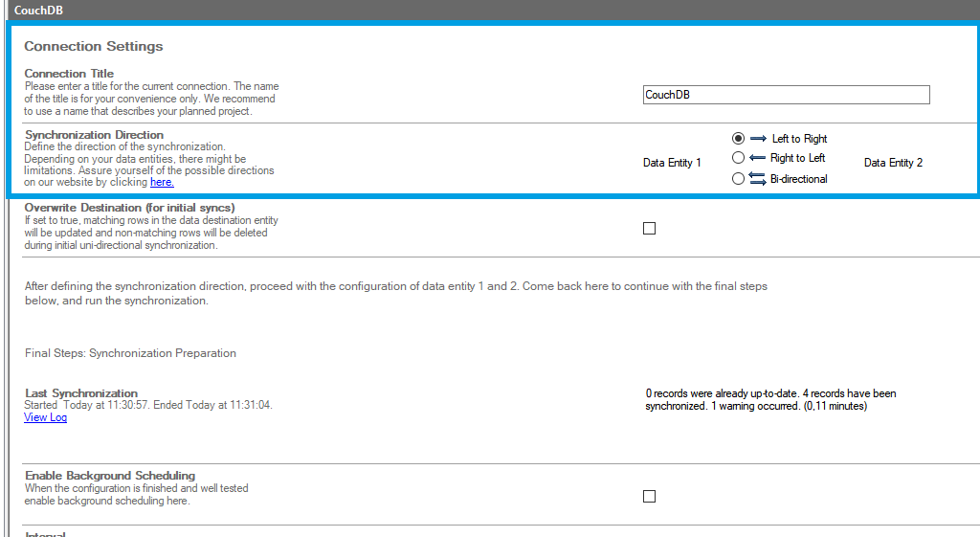
Task: Focus the Connection Title text field
Action: point(786,95)
